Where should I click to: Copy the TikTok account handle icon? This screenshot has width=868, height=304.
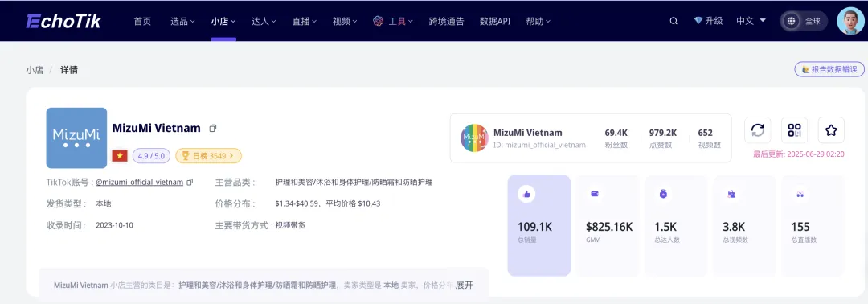click(x=190, y=183)
